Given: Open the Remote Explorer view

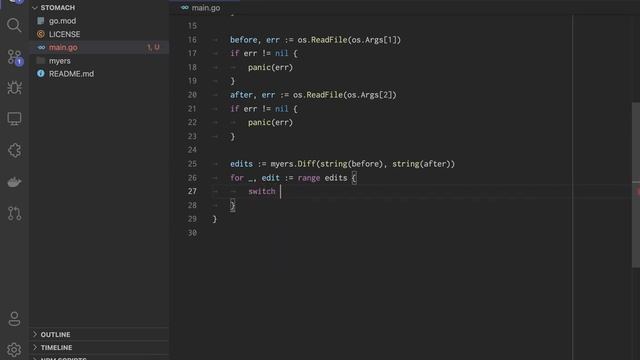Looking at the screenshot, I should [14, 119].
